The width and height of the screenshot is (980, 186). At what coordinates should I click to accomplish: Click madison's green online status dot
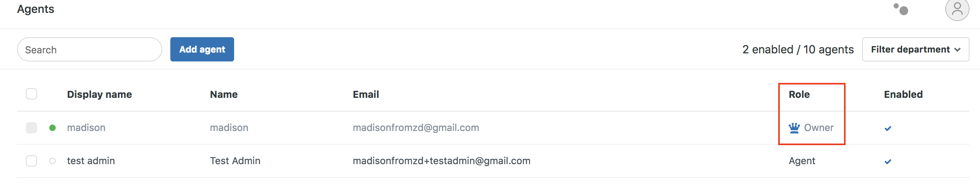pyautogui.click(x=52, y=128)
